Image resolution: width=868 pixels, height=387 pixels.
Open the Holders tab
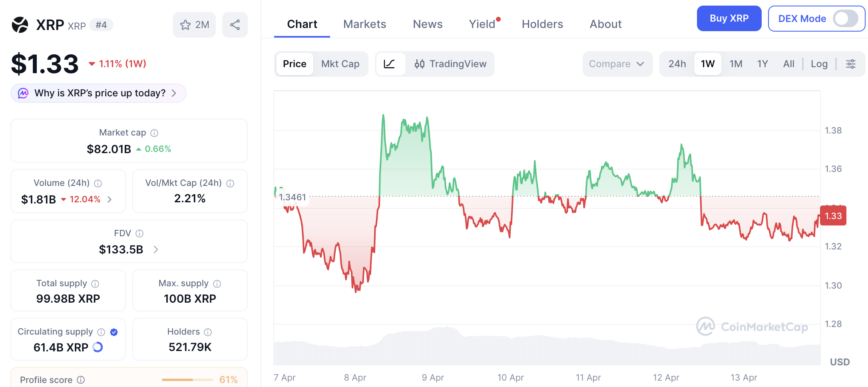tap(542, 24)
